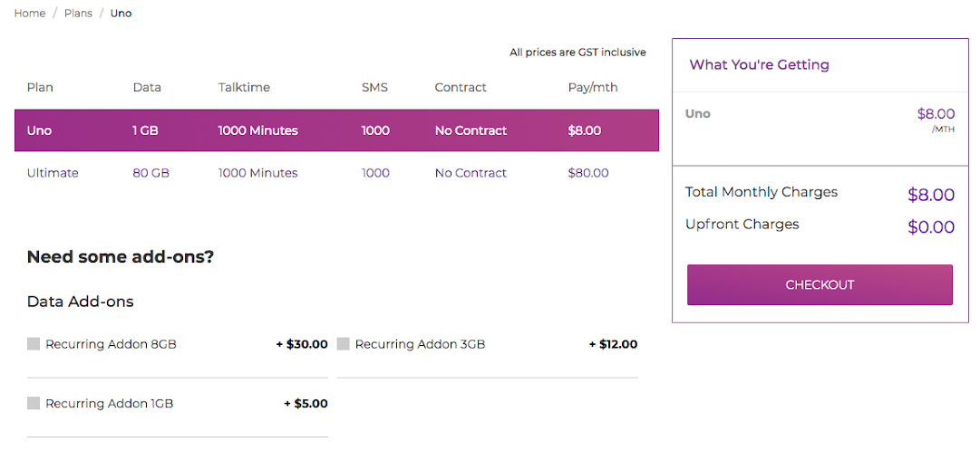980x451 pixels.
Task: Tick the Recurring Addon 8GB checkbox
Action: click(x=34, y=344)
